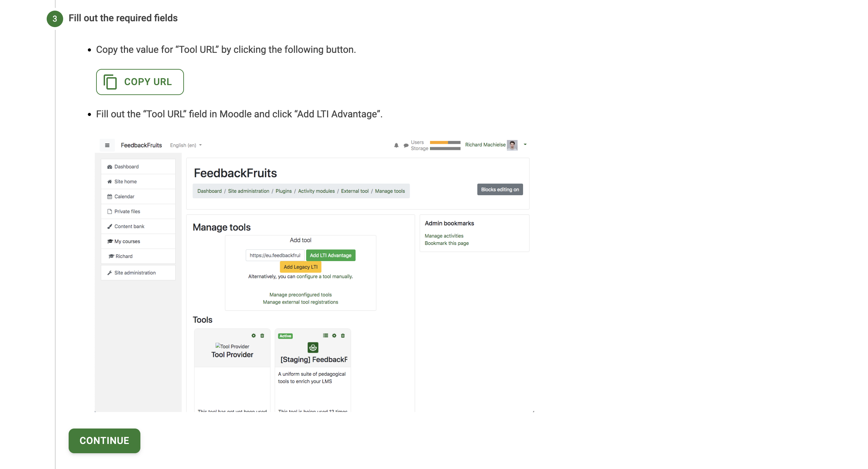Viewport: 868px width, 469px height.
Task: Click the "Admin bookmarks" block title
Action: (449, 223)
